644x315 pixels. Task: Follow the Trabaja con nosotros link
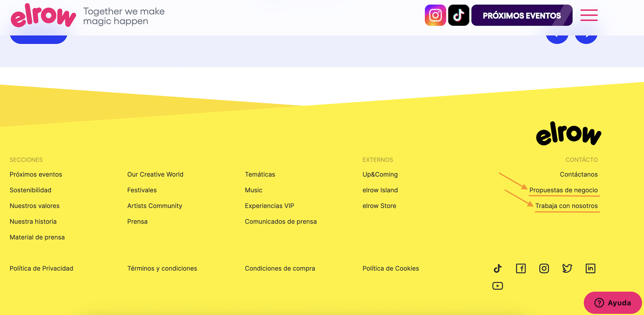pos(566,206)
